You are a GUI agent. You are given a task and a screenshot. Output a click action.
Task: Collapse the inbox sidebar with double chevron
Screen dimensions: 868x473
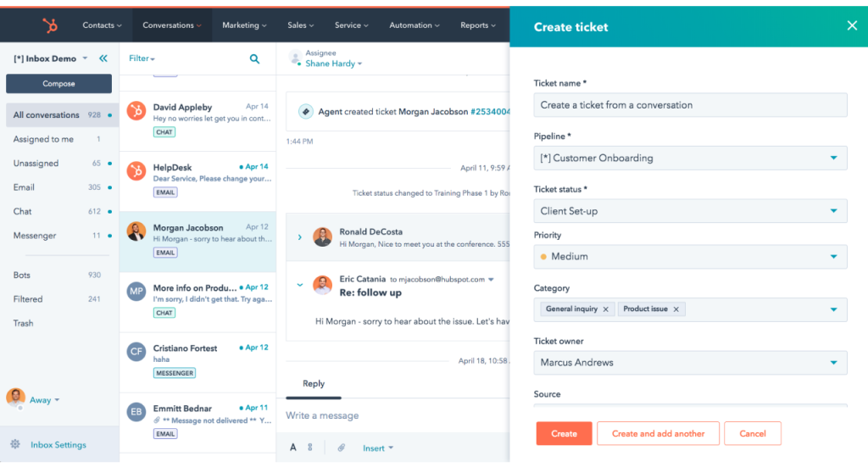(x=103, y=58)
